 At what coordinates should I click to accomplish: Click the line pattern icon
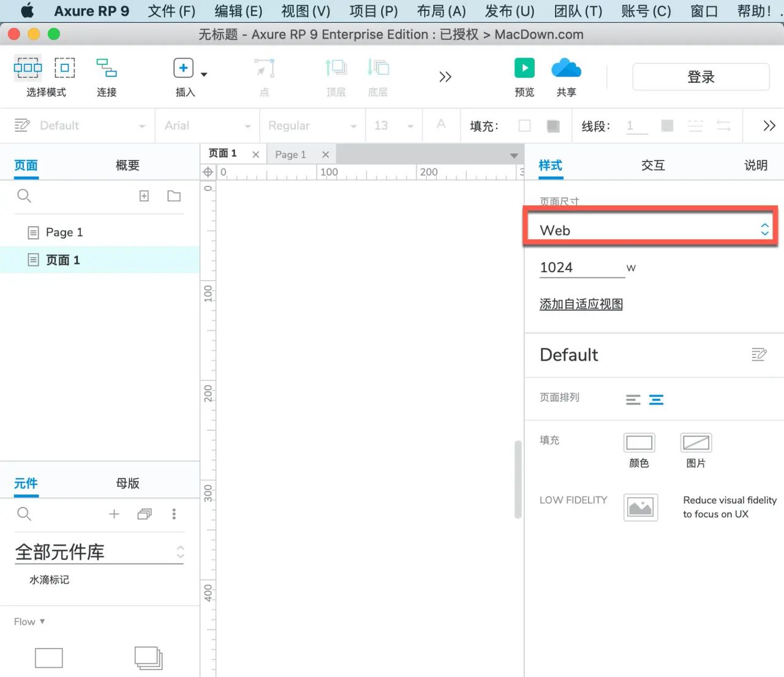696,126
